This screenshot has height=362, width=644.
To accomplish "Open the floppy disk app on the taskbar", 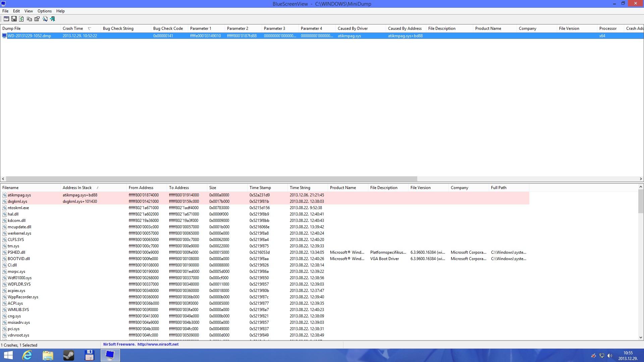I will coord(89,355).
